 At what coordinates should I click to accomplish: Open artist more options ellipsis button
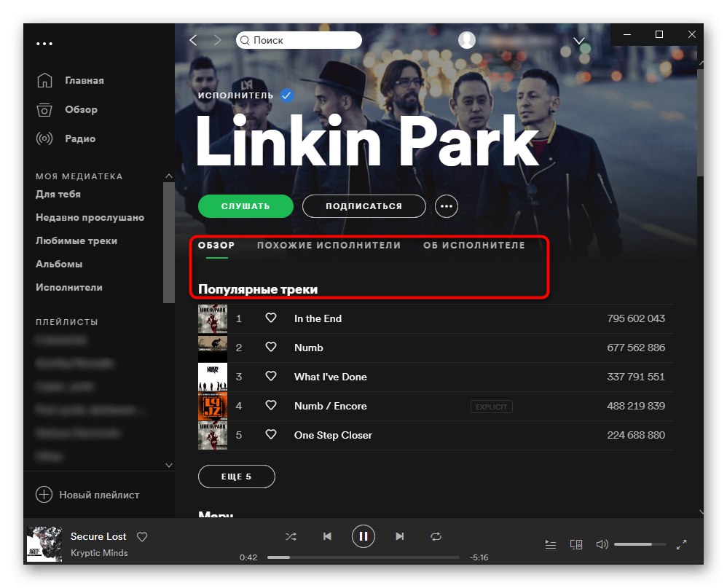[x=446, y=206]
